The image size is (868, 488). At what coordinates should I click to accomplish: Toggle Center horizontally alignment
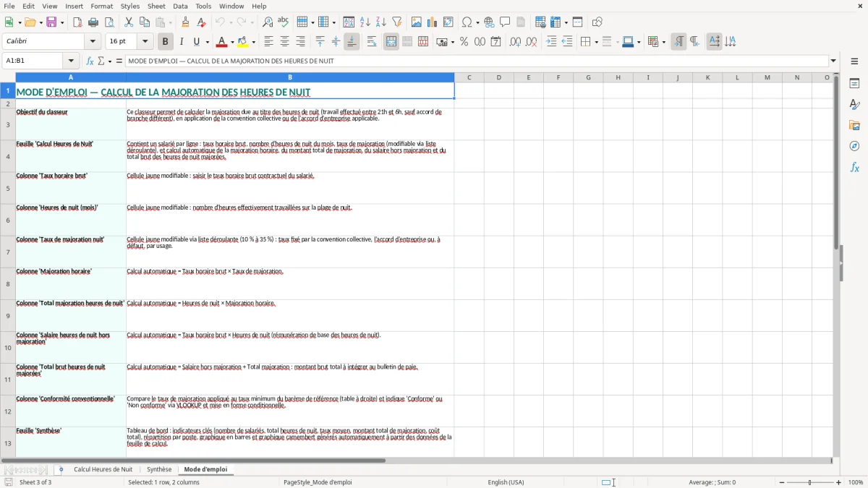pyautogui.click(x=285, y=42)
